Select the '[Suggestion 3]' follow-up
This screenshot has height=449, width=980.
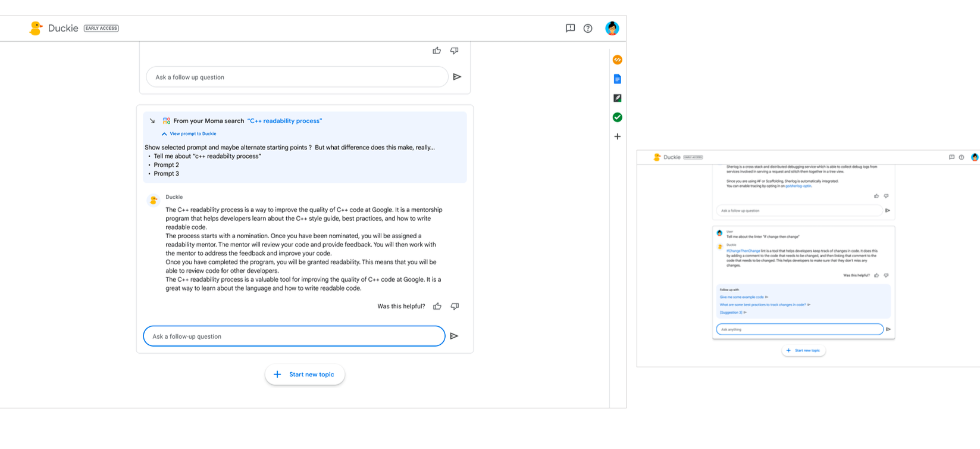(x=733, y=313)
